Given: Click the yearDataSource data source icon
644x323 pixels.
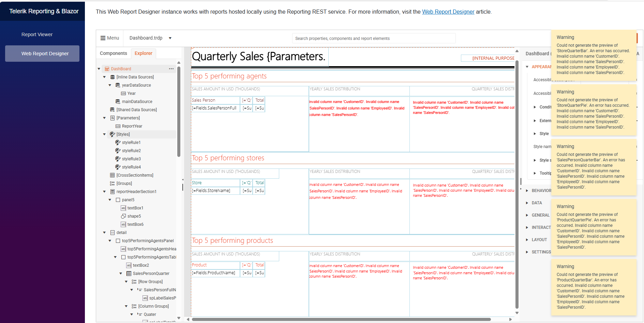Looking at the screenshot, I should point(118,85).
